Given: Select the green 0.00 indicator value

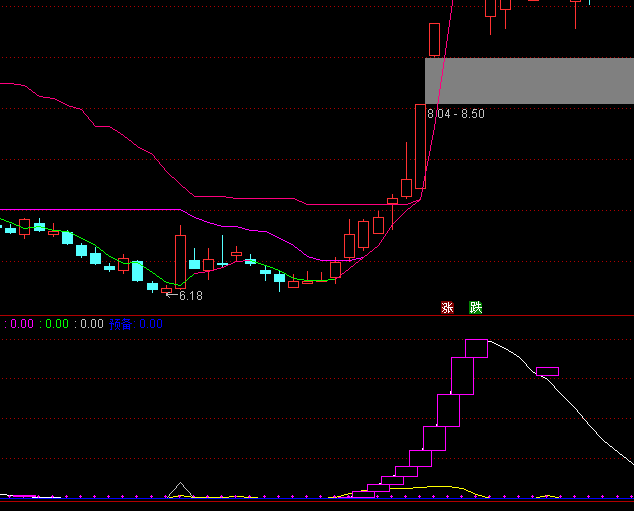Looking at the screenshot, I should [57, 324].
